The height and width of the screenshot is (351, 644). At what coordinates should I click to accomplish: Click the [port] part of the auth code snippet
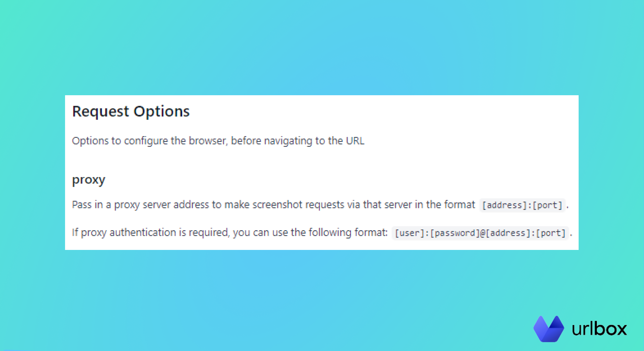pos(551,233)
